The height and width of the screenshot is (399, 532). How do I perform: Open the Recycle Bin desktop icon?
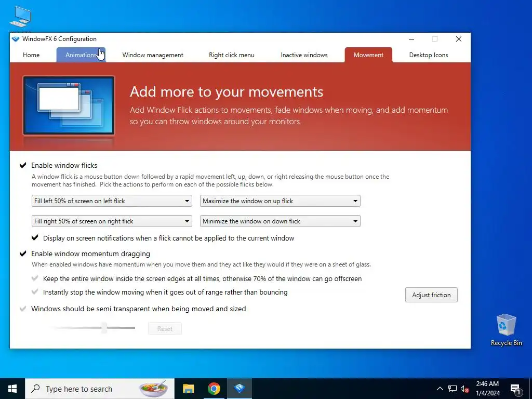tap(506, 330)
